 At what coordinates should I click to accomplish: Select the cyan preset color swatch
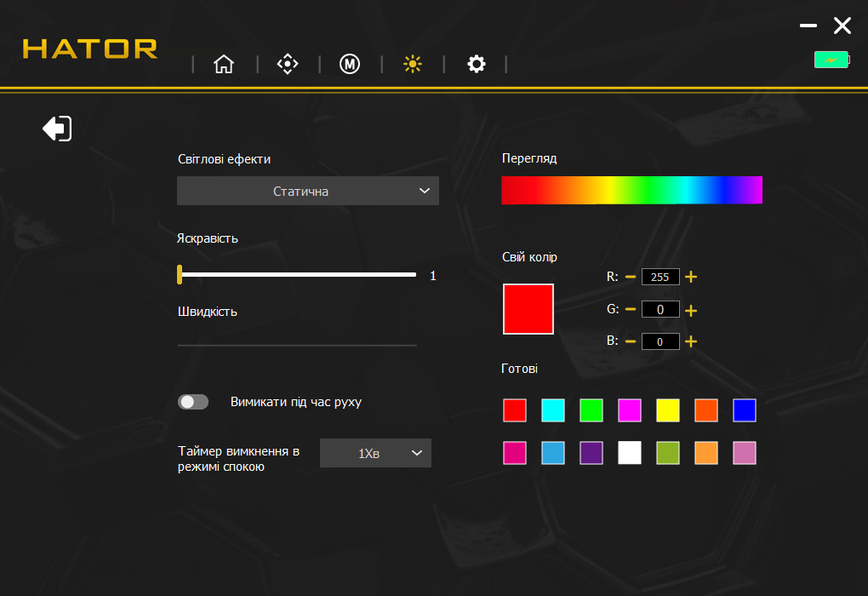(x=553, y=410)
